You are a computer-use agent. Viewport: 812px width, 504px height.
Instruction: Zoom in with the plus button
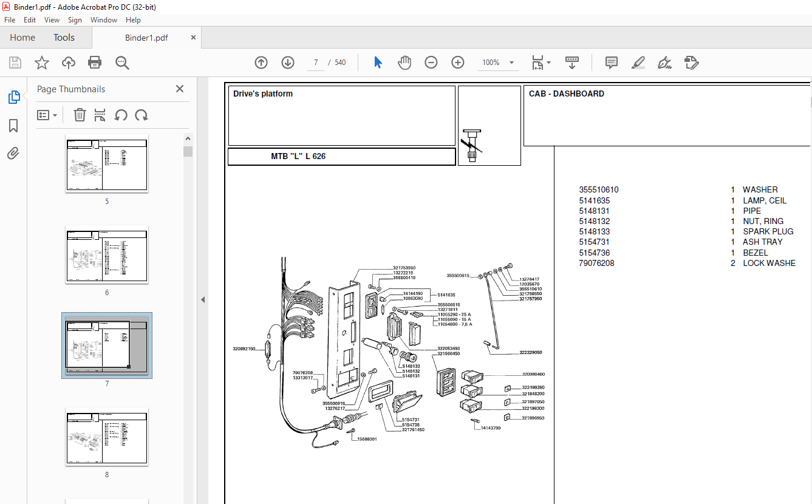(458, 63)
